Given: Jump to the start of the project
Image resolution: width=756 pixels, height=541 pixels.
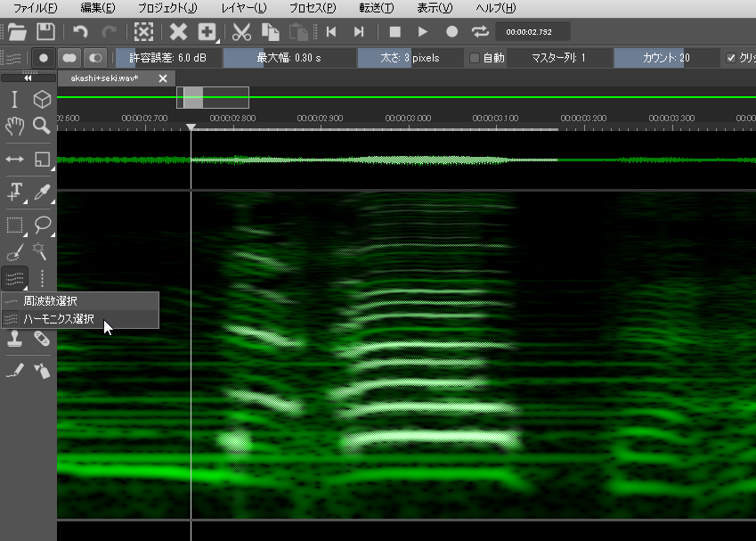Looking at the screenshot, I should 331,32.
